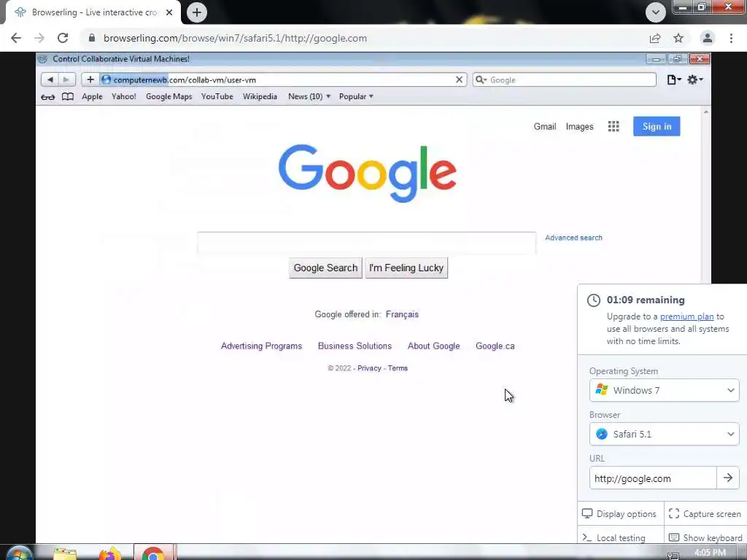
Task: Click up arrow of Safari page scrollbar
Action: point(706,112)
